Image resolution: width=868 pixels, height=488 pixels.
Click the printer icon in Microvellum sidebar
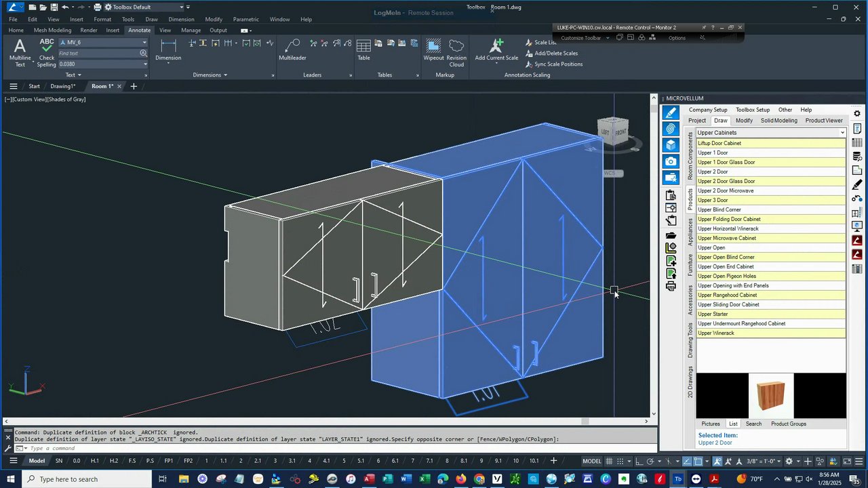pyautogui.click(x=671, y=287)
